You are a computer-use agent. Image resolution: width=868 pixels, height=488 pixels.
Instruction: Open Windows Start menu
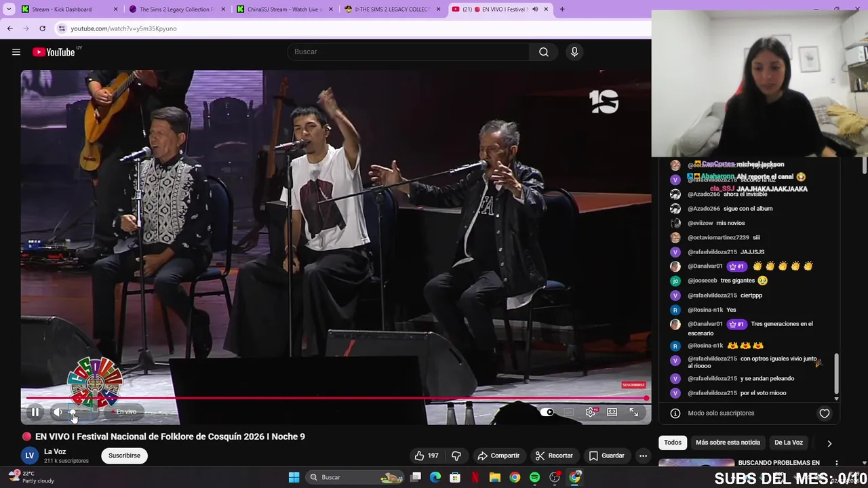pyautogui.click(x=294, y=477)
